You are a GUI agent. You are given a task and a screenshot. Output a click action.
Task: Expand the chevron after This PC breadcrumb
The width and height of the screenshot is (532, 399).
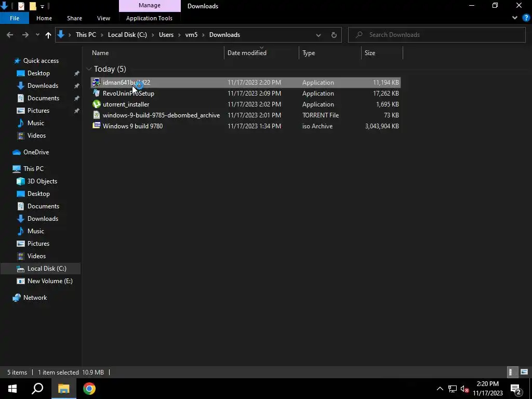pyautogui.click(x=102, y=35)
